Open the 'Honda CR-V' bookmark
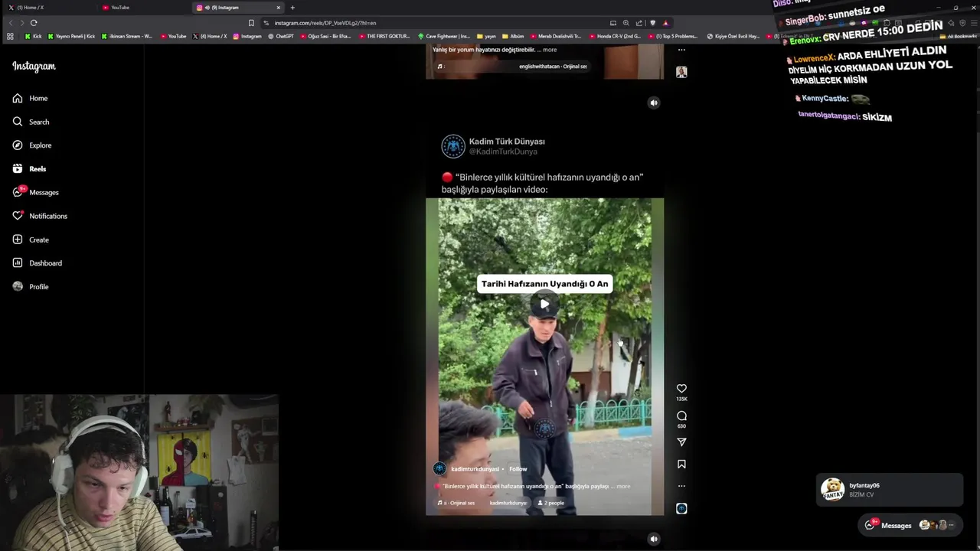This screenshot has height=551, width=980. click(x=616, y=36)
